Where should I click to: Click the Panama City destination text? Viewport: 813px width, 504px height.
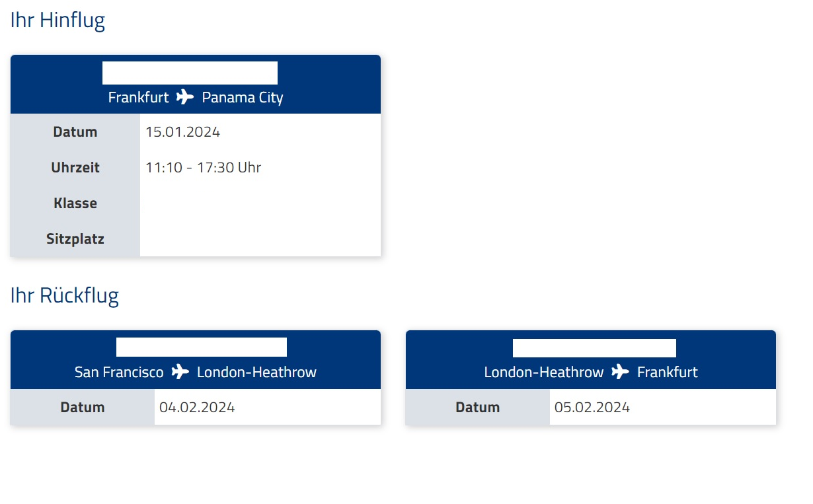click(243, 98)
